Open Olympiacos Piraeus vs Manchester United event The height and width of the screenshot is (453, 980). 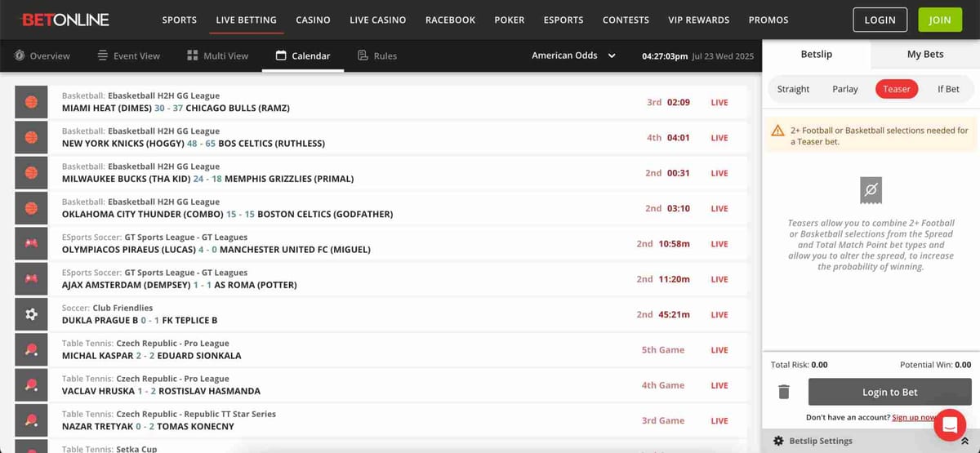pos(381,243)
